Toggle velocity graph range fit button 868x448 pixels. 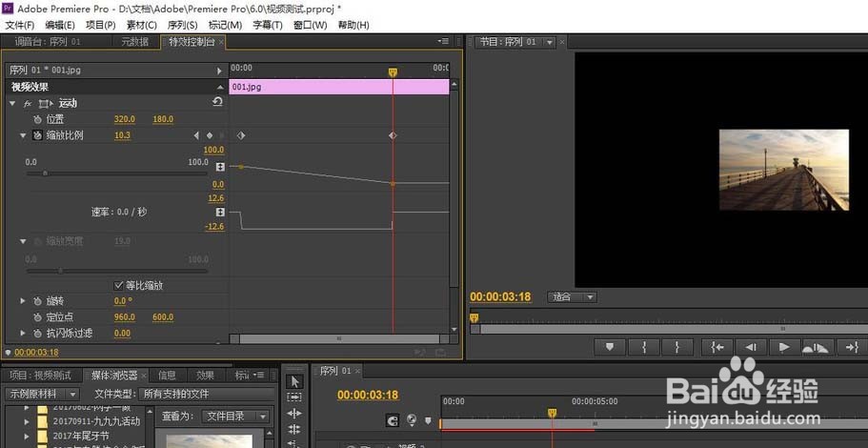pos(220,213)
